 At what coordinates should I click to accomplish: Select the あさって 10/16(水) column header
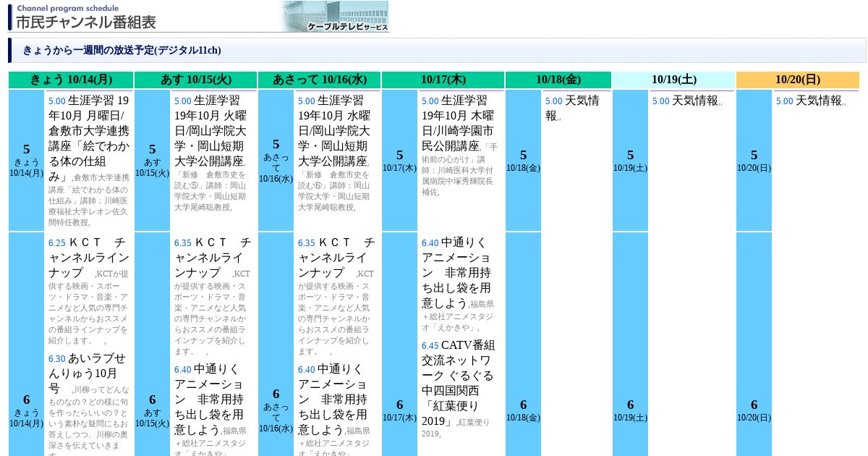(x=319, y=80)
